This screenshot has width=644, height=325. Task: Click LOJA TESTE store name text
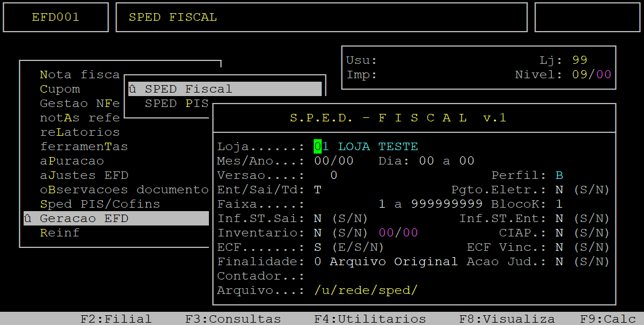(378, 147)
